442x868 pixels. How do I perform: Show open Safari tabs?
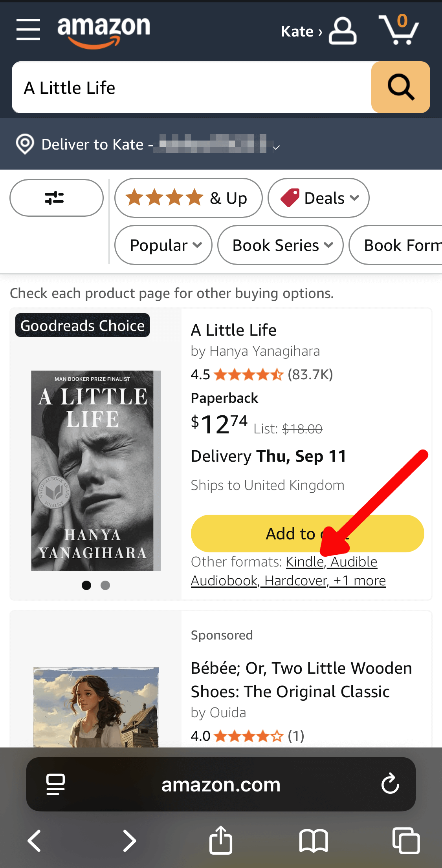406,841
